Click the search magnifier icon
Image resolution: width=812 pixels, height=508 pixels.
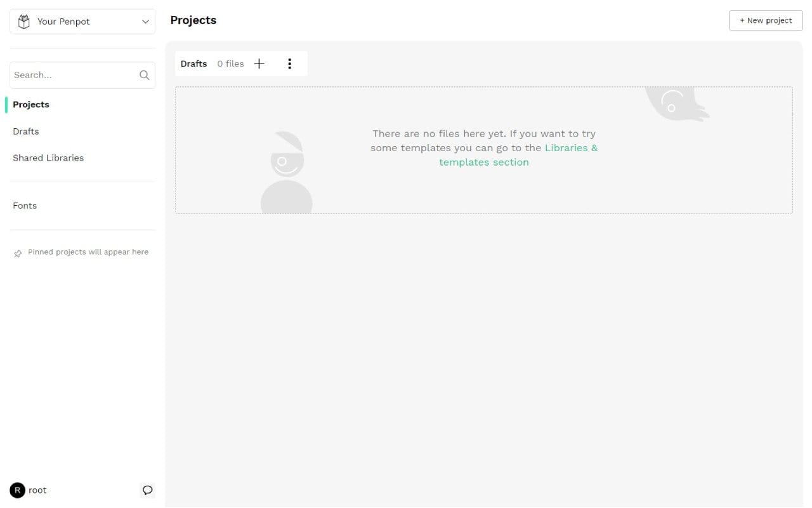click(x=144, y=74)
